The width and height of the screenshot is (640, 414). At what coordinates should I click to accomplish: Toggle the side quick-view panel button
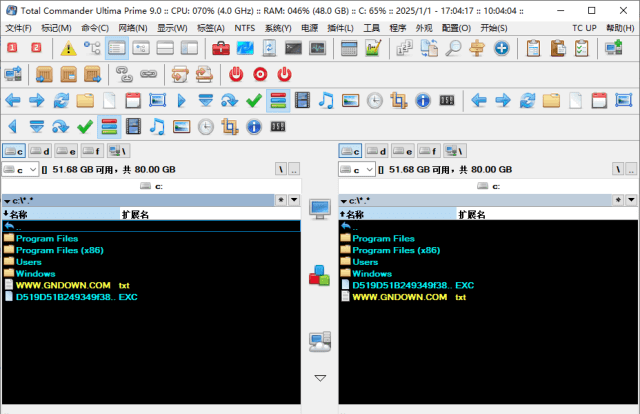(x=189, y=48)
